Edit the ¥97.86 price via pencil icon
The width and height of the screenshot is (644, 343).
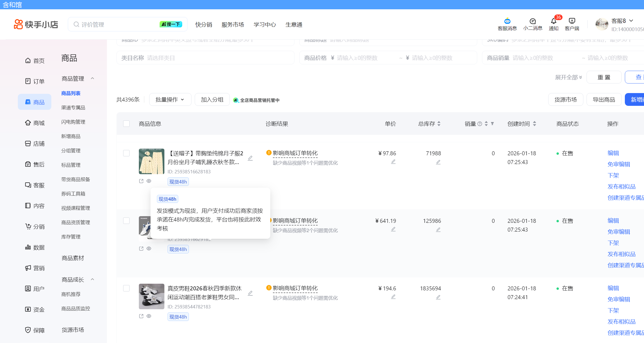pyautogui.click(x=393, y=162)
